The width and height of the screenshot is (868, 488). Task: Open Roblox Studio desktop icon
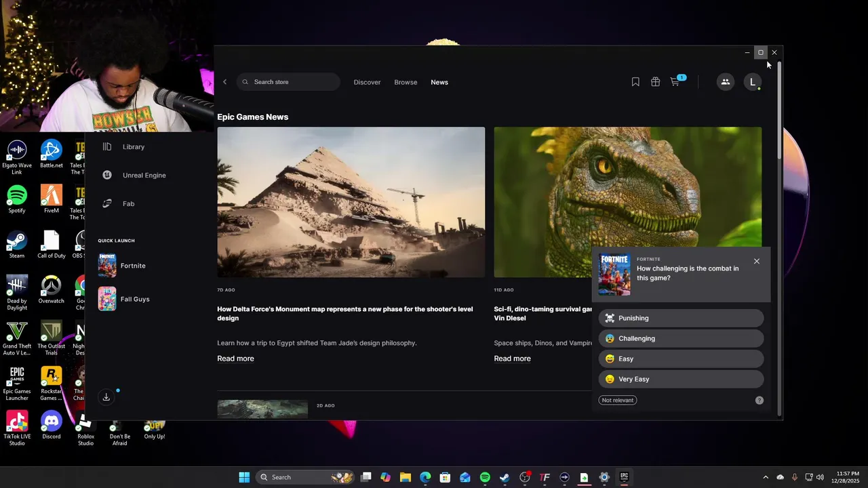[85, 429]
